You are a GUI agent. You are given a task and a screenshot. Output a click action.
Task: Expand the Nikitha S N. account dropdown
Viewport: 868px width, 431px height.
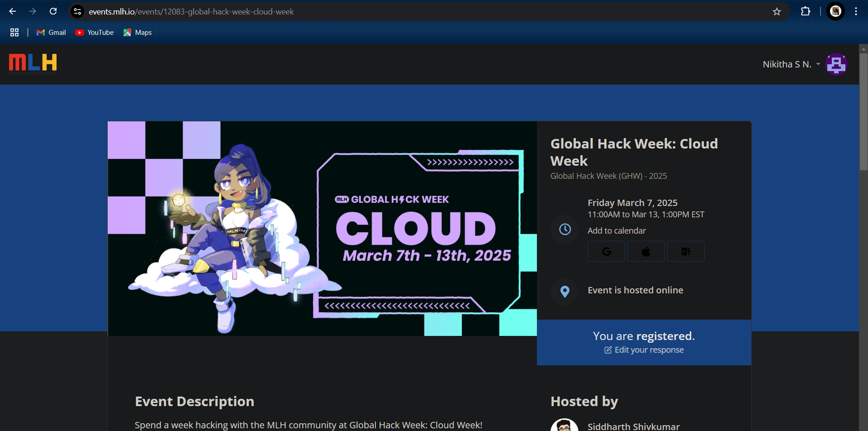pos(791,64)
